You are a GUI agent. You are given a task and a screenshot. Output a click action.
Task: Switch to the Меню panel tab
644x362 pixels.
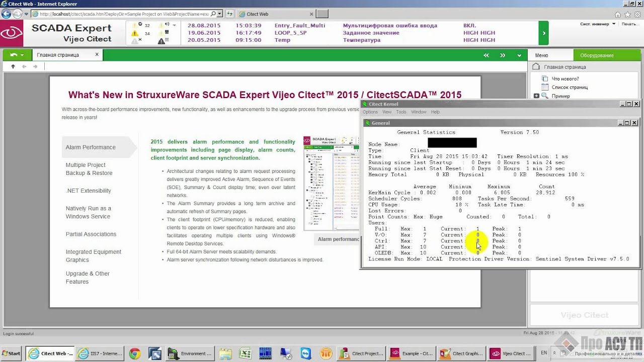click(550, 55)
